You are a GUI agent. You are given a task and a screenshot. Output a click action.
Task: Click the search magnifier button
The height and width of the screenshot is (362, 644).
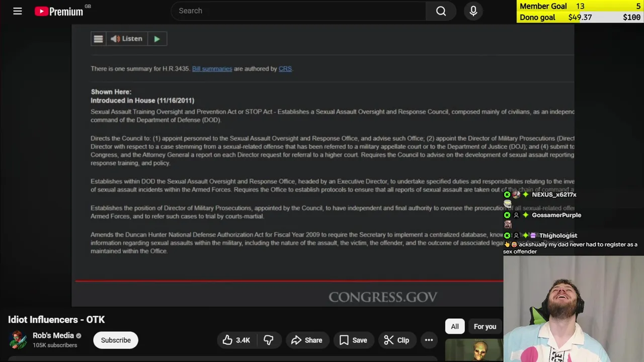[441, 11]
